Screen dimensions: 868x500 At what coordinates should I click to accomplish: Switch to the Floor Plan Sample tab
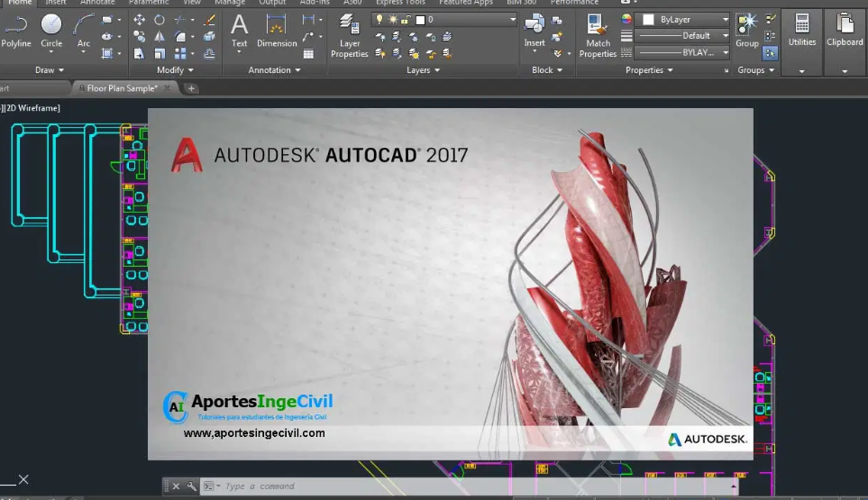click(x=122, y=88)
